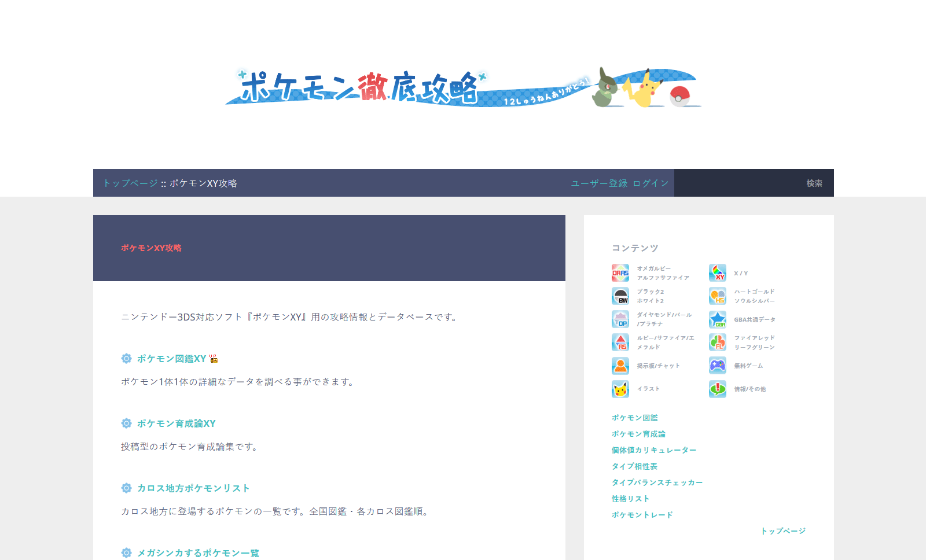Open sidebar ポケモン図鑑 link

pyautogui.click(x=634, y=418)
